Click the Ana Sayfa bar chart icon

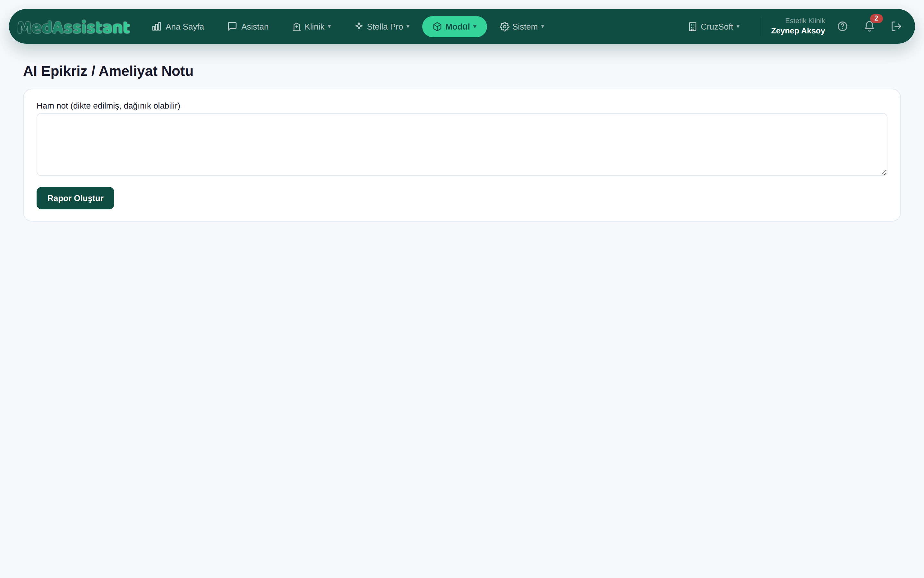click(x=157, y=26)
